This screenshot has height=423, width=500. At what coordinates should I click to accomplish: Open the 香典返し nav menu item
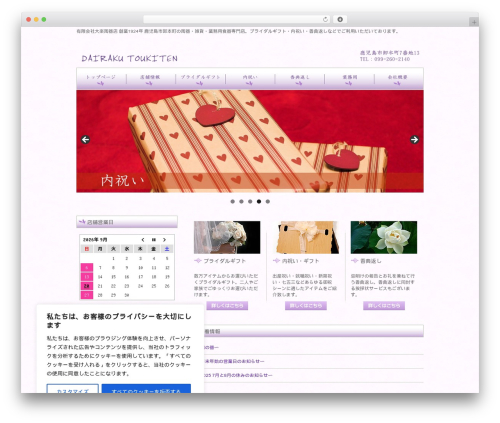click(300, 79)
